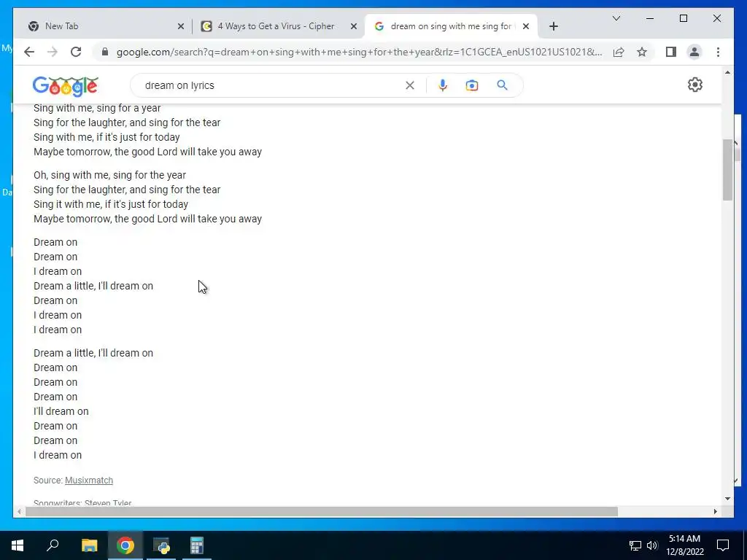Open the volume tray icon
Image resolution: width=747 pixels, height=560 pixels.
tap(651, 545)
